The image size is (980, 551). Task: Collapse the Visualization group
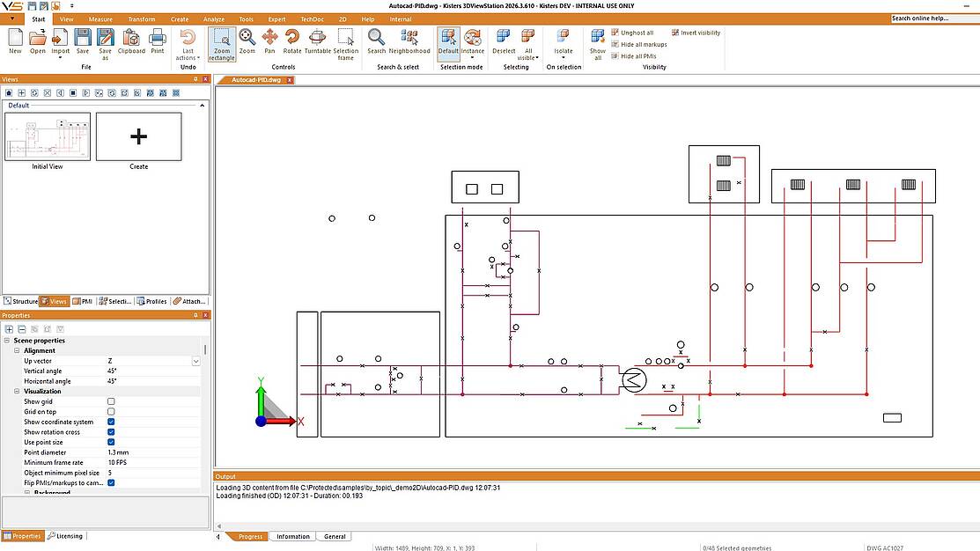(17, 391)
